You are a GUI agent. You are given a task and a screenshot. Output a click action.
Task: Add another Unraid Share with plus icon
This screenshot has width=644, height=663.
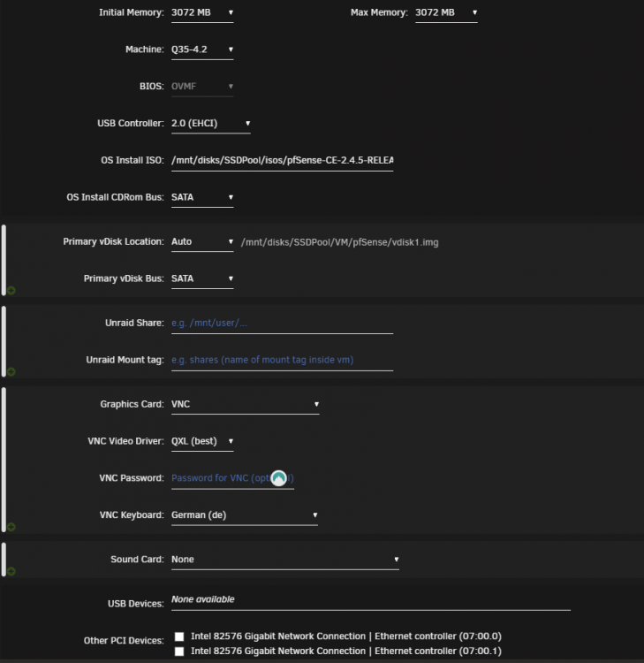click(x=11, y=371)
